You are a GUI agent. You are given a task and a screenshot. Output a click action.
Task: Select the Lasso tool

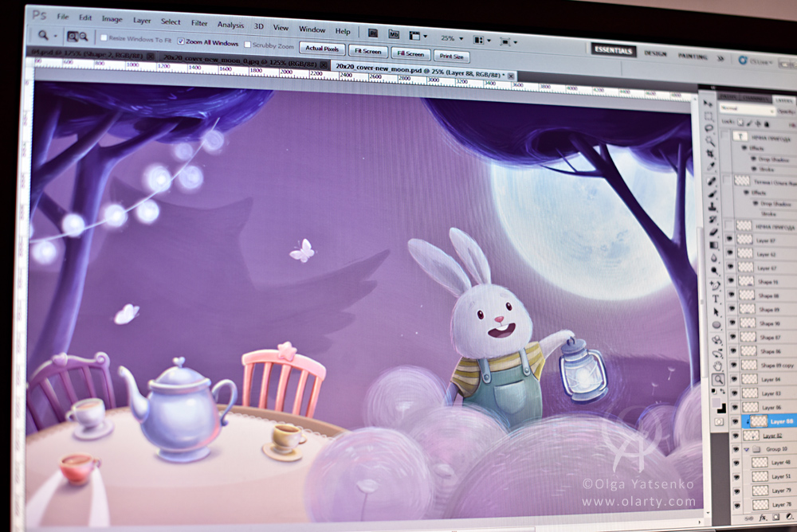point(709,128)
